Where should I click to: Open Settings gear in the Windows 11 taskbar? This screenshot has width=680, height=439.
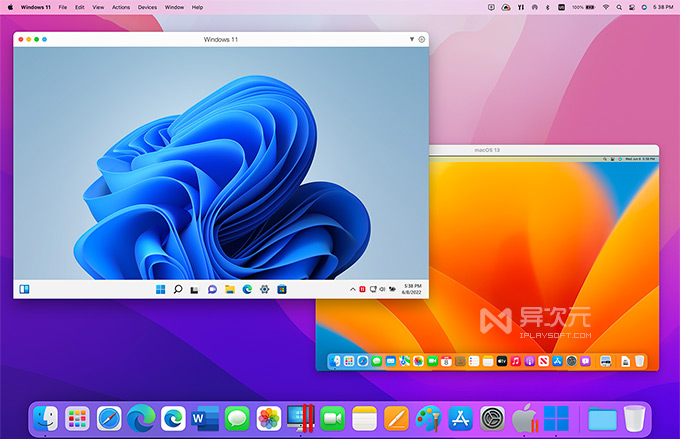tap(265, 289)
